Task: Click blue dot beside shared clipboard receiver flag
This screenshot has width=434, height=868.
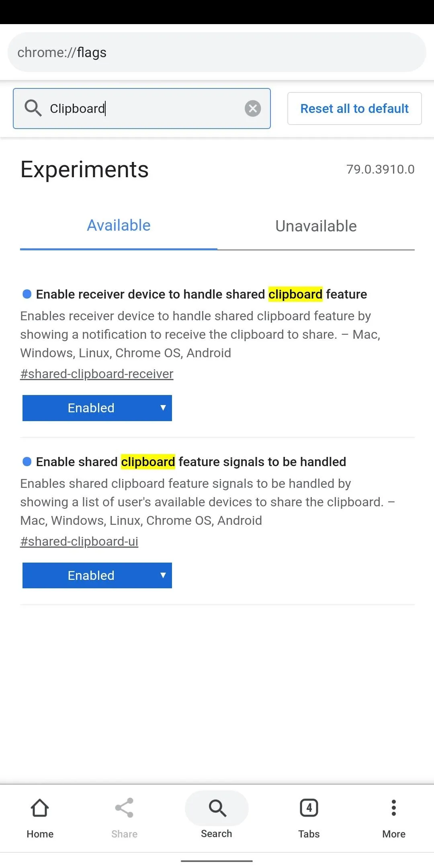Action: coord(27,294)
